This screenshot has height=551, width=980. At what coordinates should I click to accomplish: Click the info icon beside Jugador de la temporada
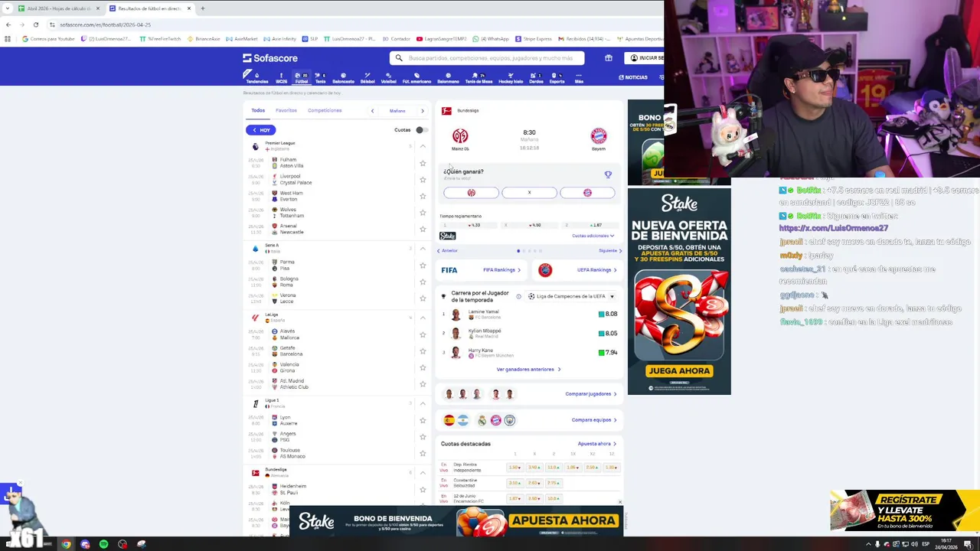518,296
